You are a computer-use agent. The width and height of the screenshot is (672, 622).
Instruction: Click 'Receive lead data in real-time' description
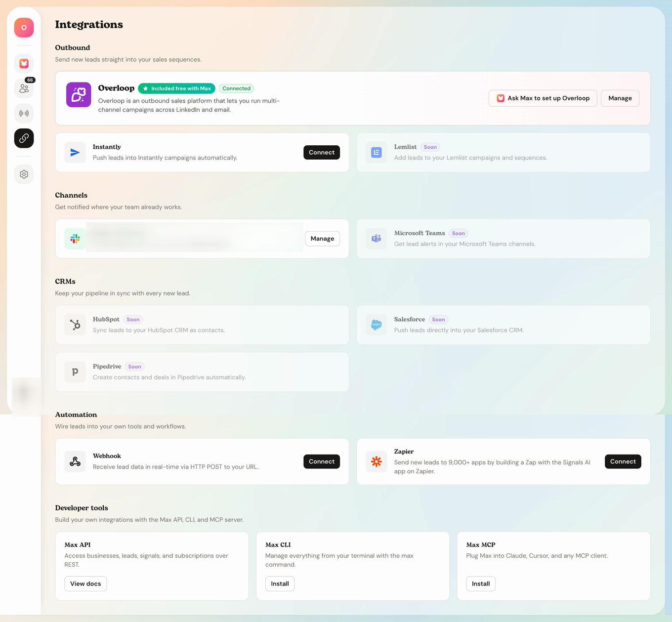pos(175,467)
